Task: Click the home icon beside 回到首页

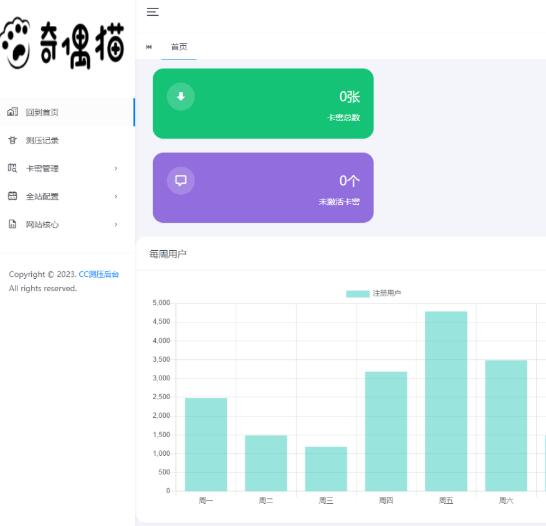Action: [x=13, y=112]
